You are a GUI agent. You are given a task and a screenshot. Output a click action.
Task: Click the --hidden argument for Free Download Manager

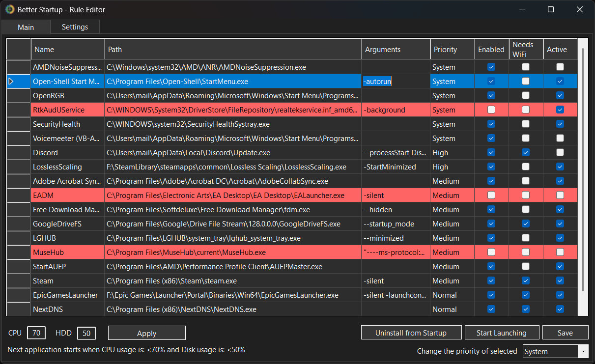[396, 210]
